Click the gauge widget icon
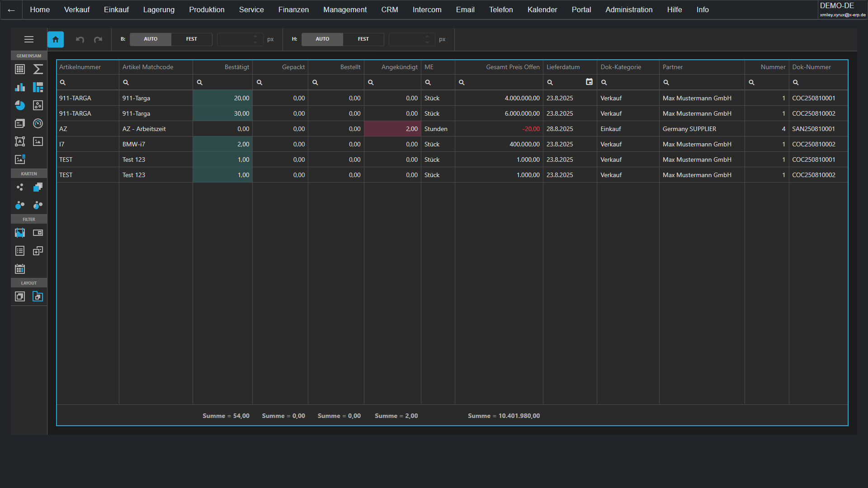The height and width of the screenshot is (488, 868). point(38,123)
